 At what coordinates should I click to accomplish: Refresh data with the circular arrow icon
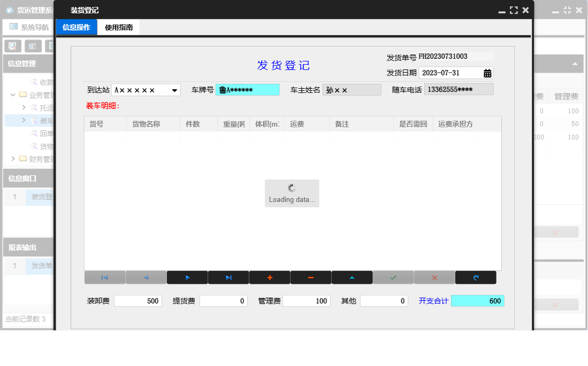pos(476,278)
